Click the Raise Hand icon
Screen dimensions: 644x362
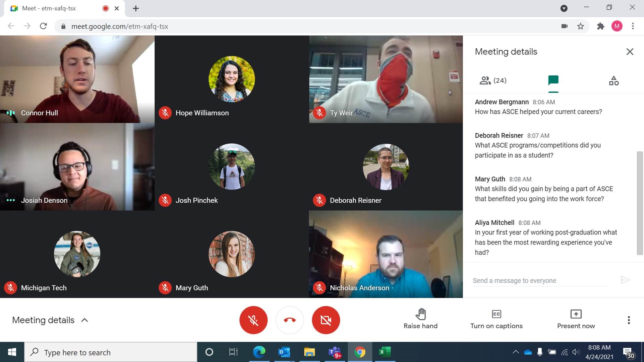tap(421, 314)
